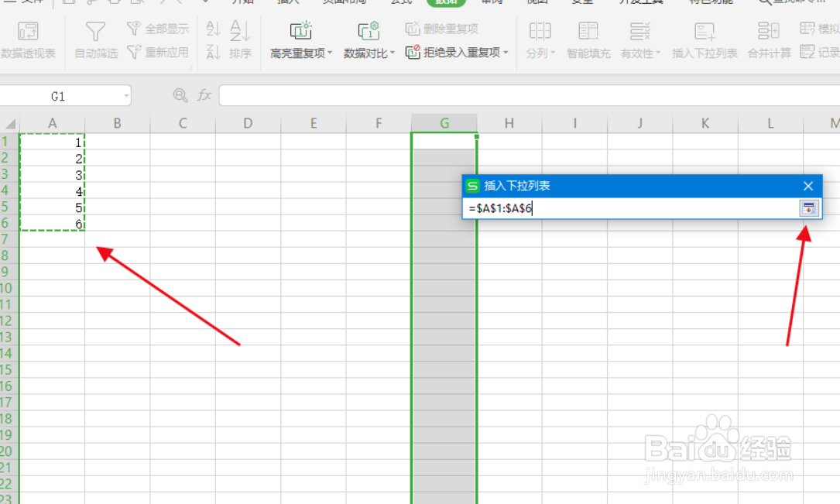Click 全部显示 show all
Screen dimensions: 840x504
click(x=158, y=29)
